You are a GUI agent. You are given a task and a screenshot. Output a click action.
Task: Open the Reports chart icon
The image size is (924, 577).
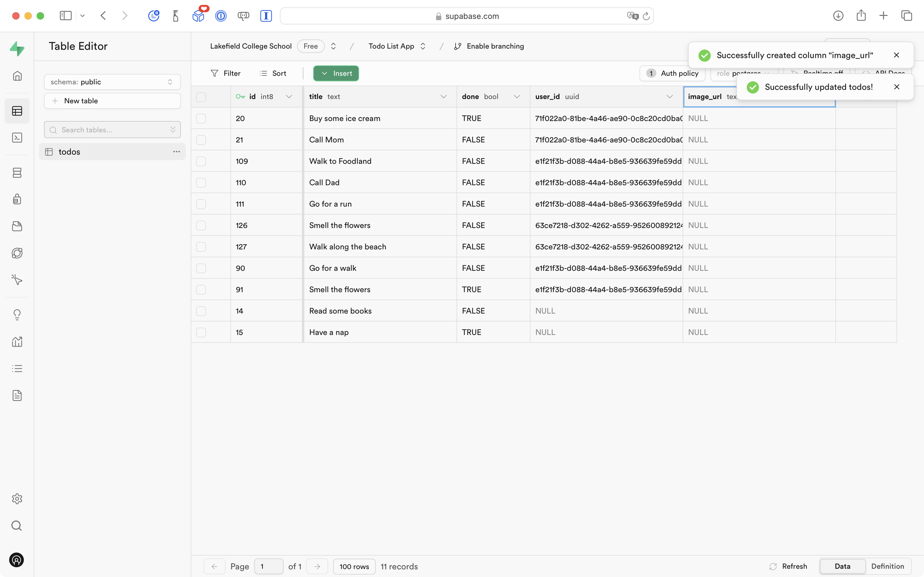click(17, 342)
